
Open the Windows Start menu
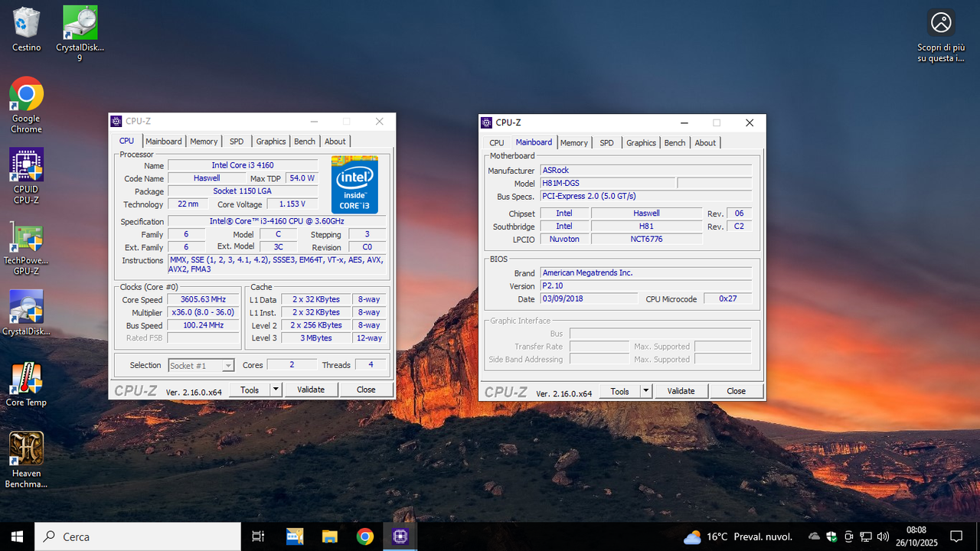(x=17, y=536)
